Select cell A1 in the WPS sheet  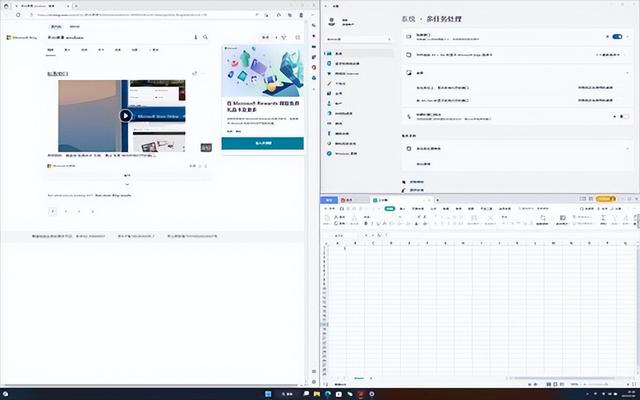(337, 247)
